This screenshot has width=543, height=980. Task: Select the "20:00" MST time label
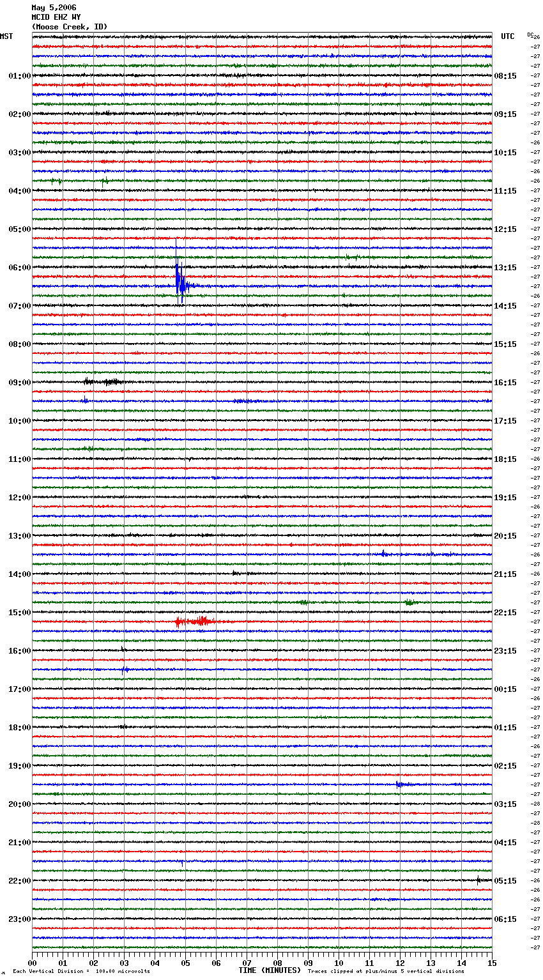click(x=20, y=804)
